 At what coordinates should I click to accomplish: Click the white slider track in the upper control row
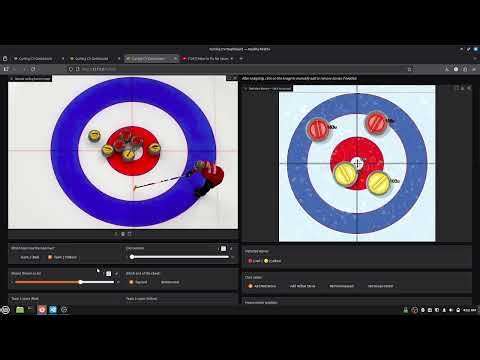(x=180, y=257)
